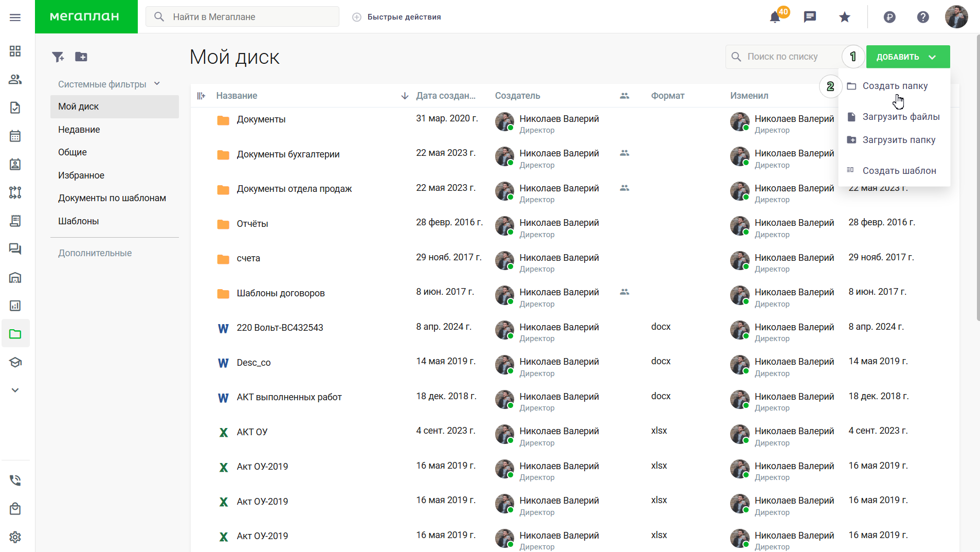This screenshot has height=552, width=980.
Task: Open the contacts badge icon in sidebar
Action: [15, 164]
